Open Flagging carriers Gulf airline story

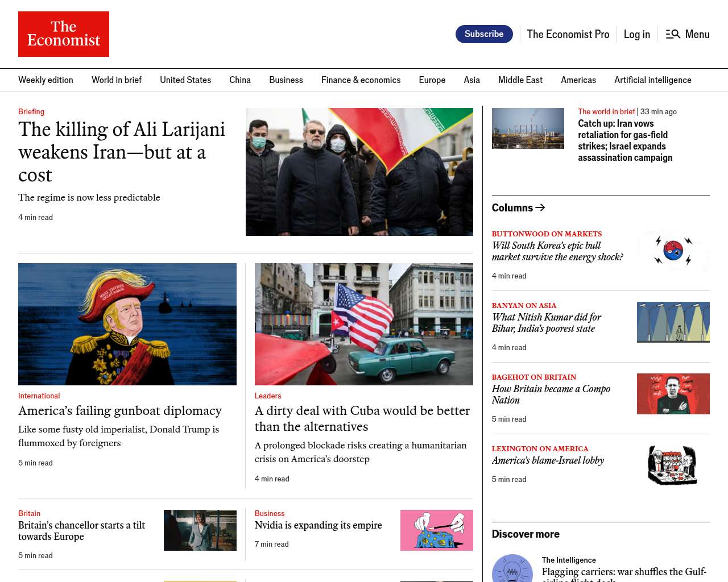[624, 574]
